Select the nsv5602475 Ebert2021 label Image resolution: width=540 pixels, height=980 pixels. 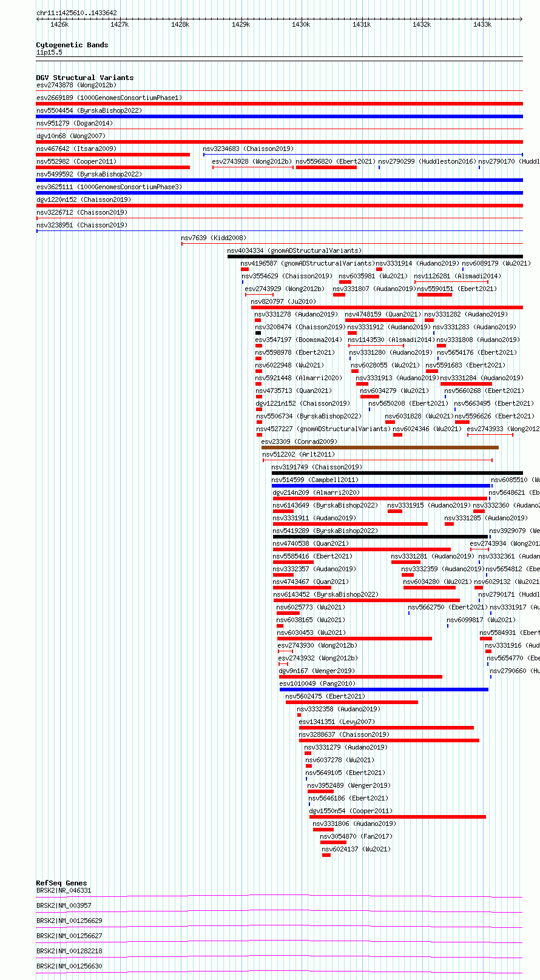click(x=325, y=696)
